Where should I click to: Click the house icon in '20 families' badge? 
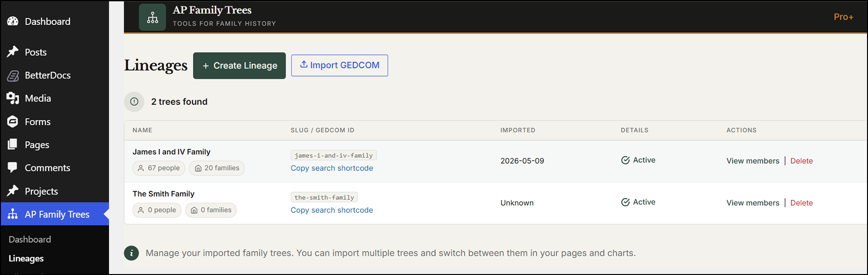198,168
